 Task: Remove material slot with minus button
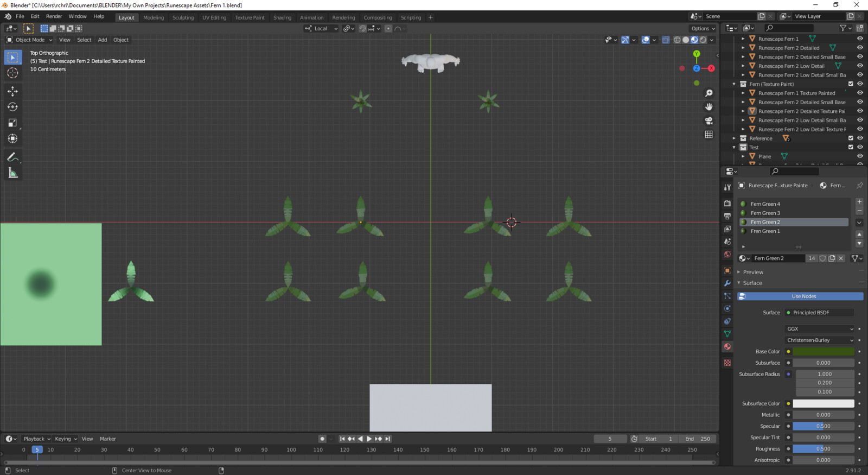859,211
